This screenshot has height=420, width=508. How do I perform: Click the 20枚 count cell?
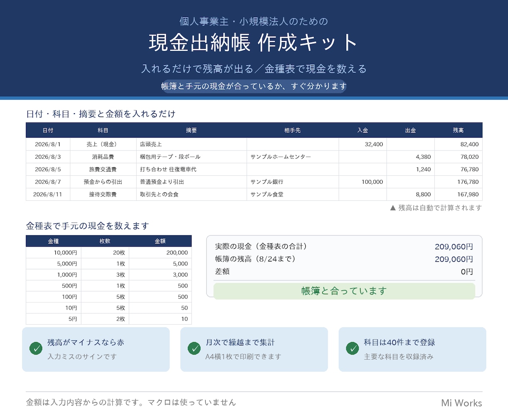point(105,252)
